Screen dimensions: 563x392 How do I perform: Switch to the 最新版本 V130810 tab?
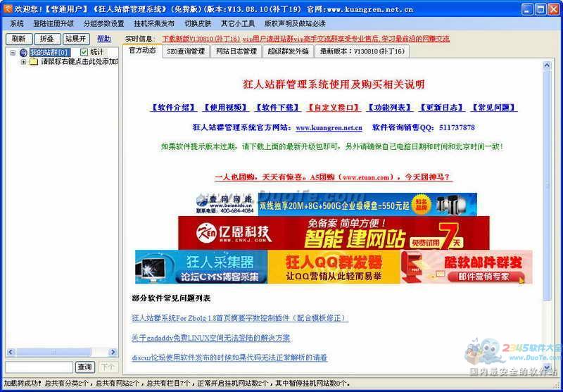pyautogui.click(x=362, y=51)
